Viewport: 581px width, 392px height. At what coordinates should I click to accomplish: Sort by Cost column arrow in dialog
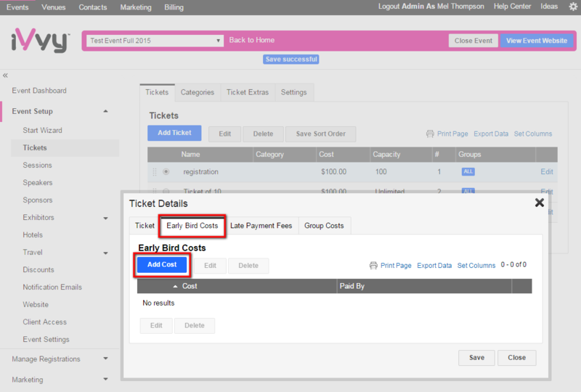tap(175, 287)
